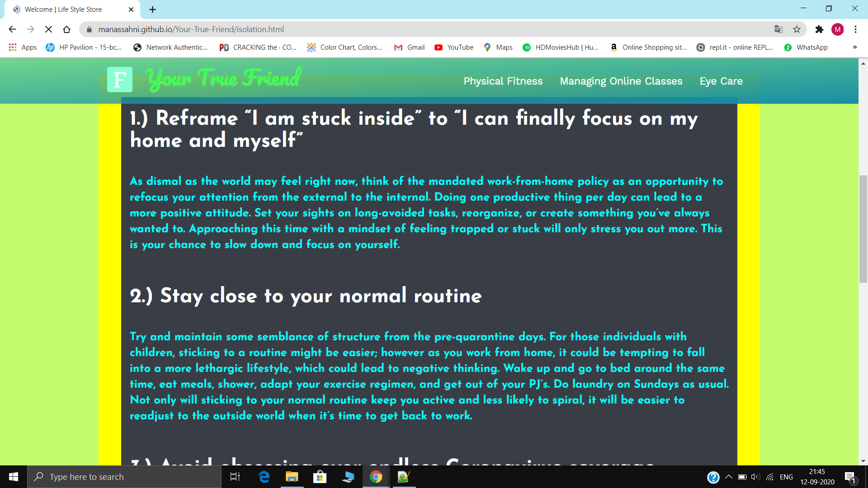Screen dimensions: 868x488
Task: Open YouTube bookmark
Action: [x=454, y=47]
